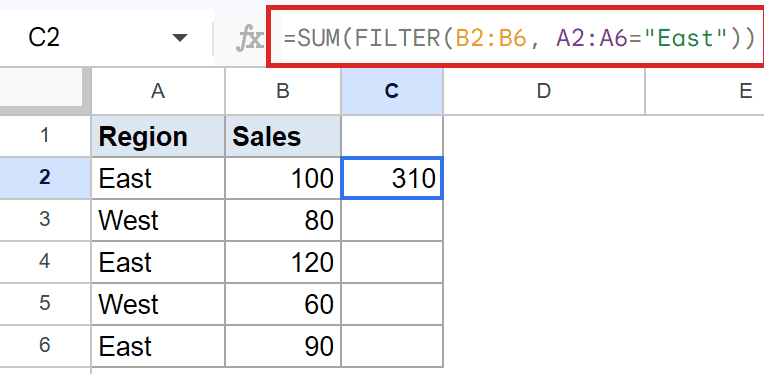Screen dimensions: 764x374
Task: Select column A header
Action: 158,91
